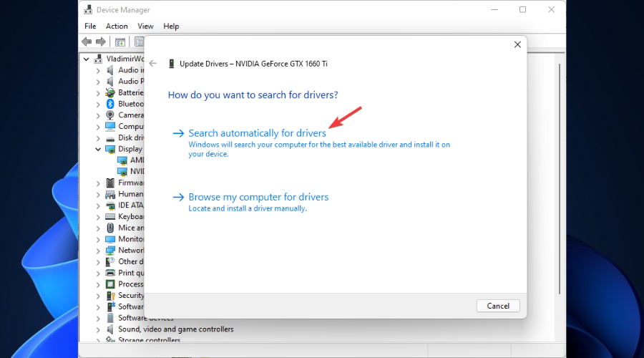Select the Keyboards tree row
Screen dimensions: 644x358
(131, 216)
